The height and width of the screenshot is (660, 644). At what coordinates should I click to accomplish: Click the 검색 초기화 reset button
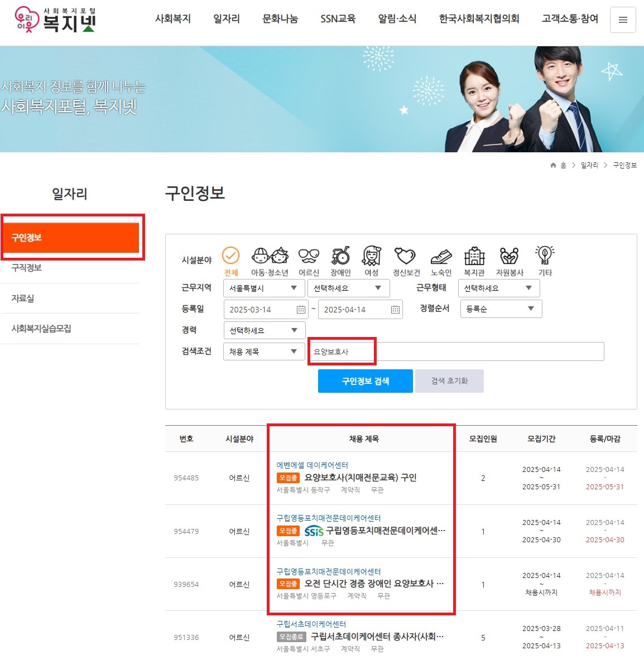tap(449, 380)
